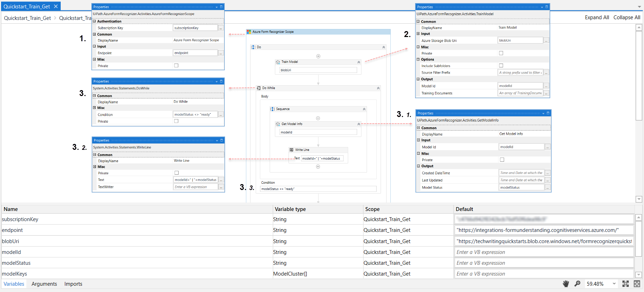
Task: Pin the DoWhile Properties panel
Action: 221,81
